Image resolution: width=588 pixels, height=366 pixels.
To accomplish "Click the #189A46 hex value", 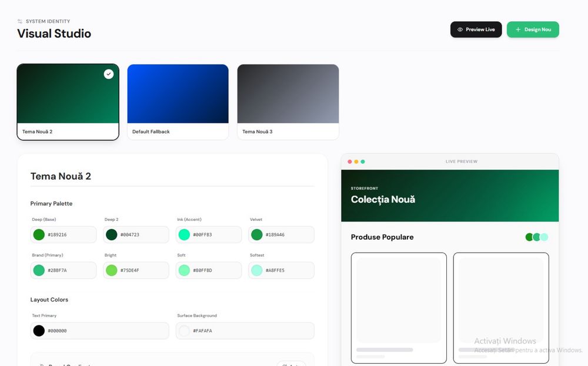I will tap(275, 235).
